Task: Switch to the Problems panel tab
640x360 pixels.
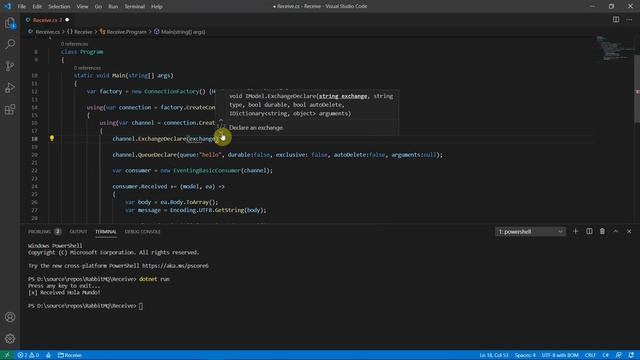Action: tap(44, 231)
